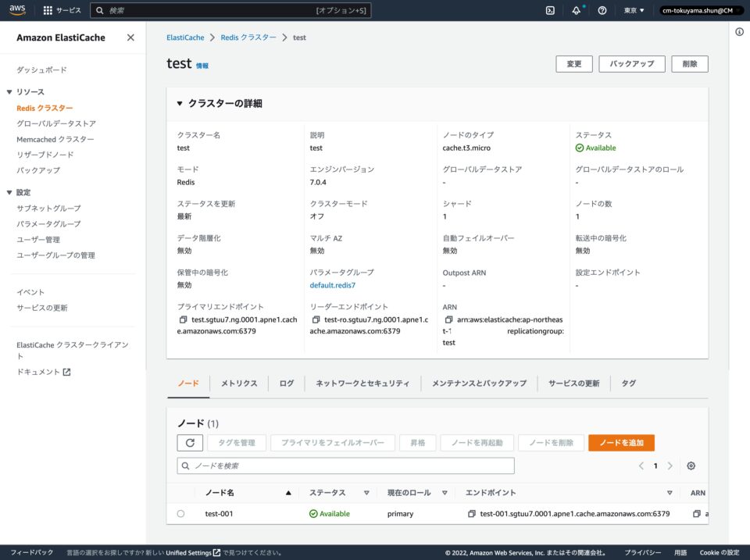Refresh the nodes list

(190, 443)
